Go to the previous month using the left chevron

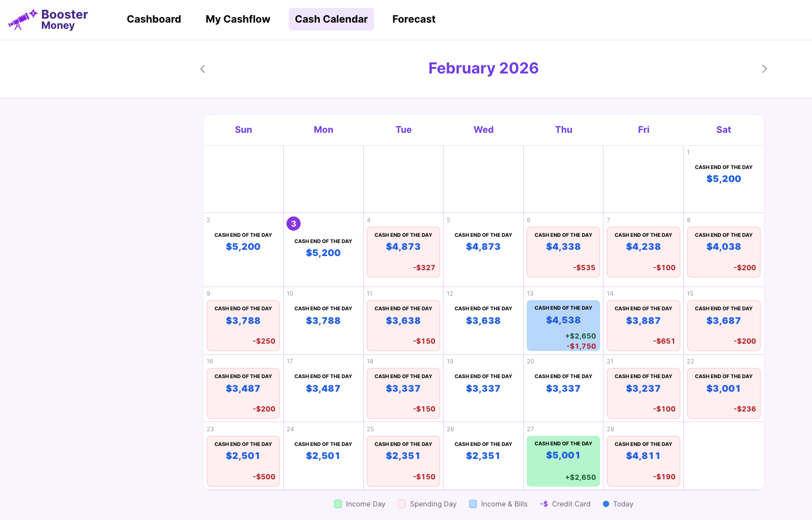202,68
